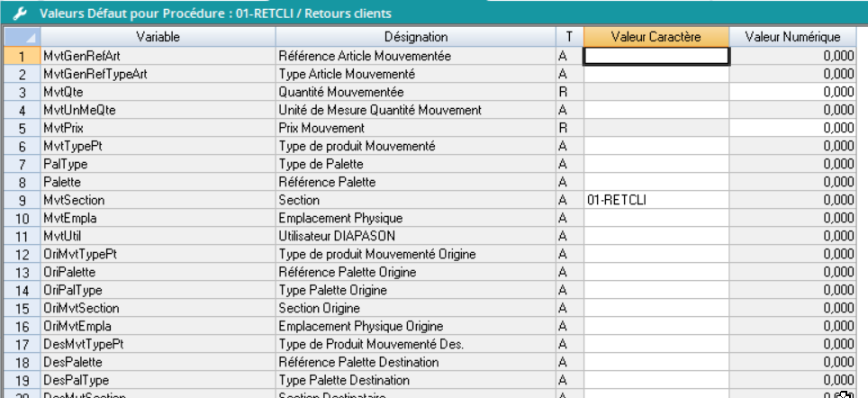The image size is (868, 398).
Task: Edit Valeur Caractère for DesPalType
Action: 656,380
